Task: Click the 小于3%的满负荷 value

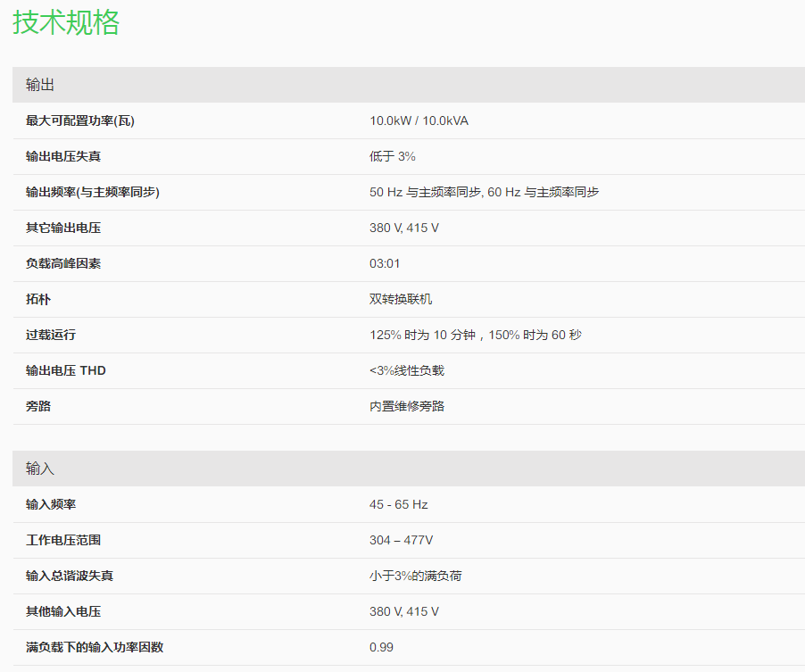Action: click(416, 576)
